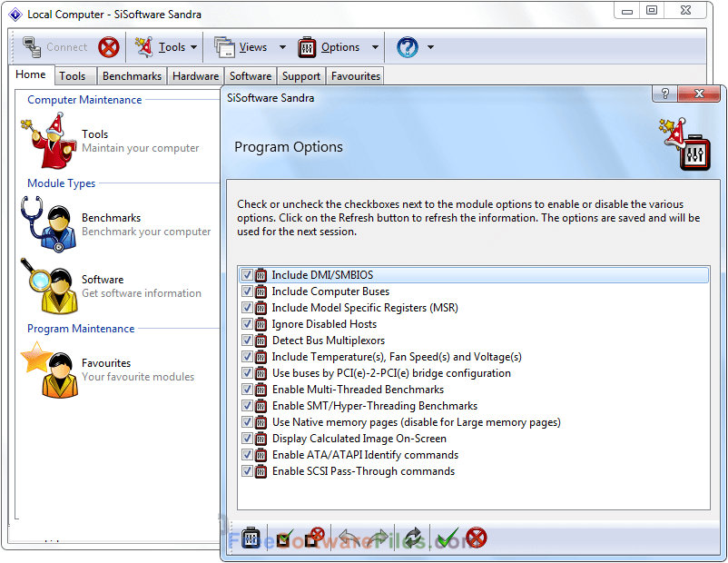Switch to the Benchmarks tab
This screenshot has height=563, width=728.
[x=132, y=76]
